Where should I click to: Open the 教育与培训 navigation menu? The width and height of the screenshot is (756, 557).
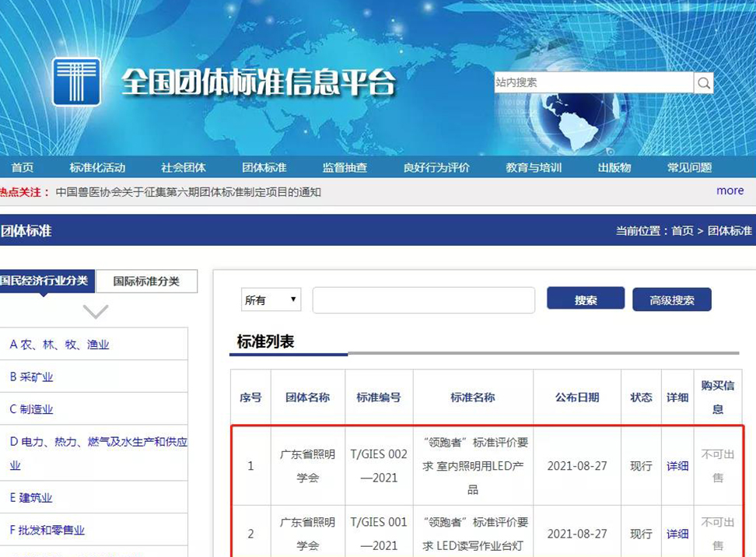point(533,167)
